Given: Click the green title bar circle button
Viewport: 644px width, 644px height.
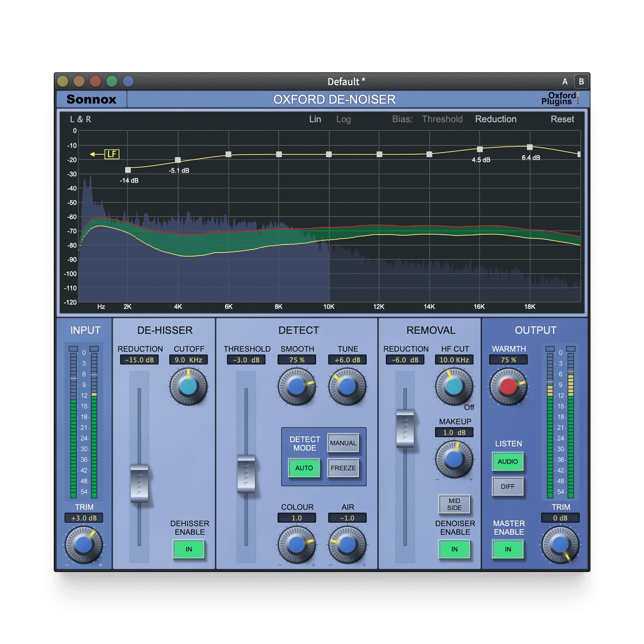Looking at the screenshot, I should pyautogui.click(x=112, y=81).
